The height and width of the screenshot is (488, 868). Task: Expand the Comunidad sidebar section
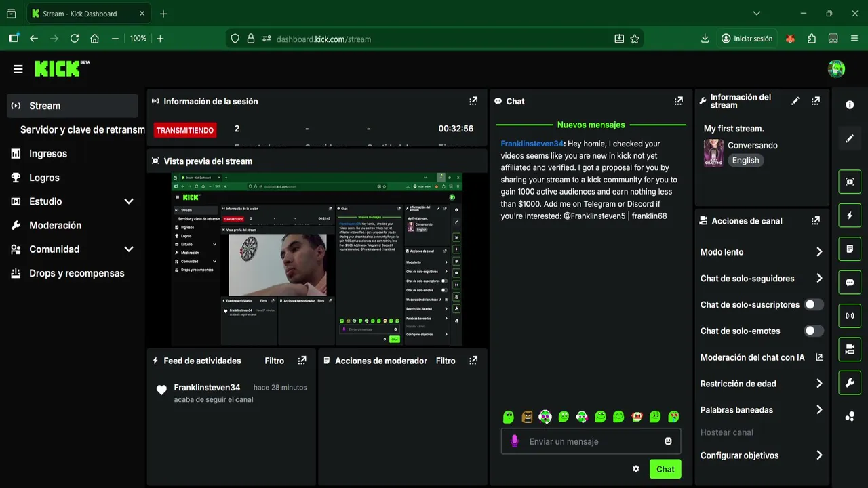point(129,249)
